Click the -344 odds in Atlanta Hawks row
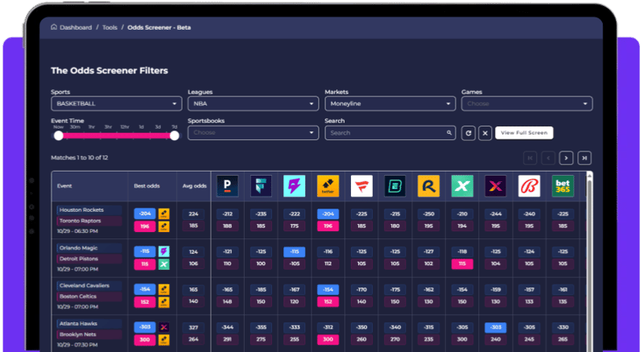The image size is (644, 352). point(228,327)
